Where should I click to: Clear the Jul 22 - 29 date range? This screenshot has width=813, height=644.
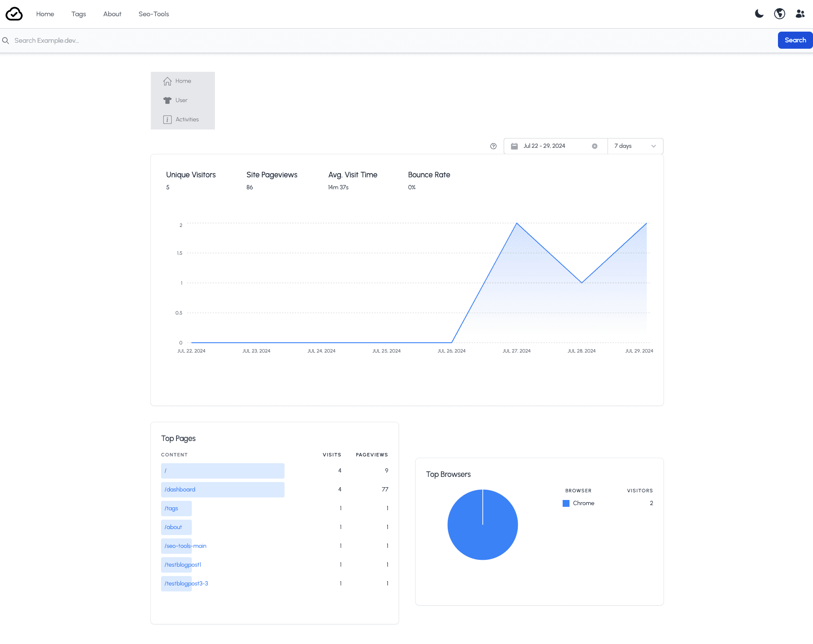point(595,146)
